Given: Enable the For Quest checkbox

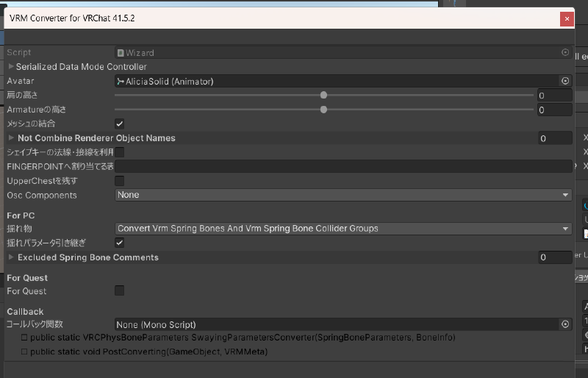Looking at the screenshot, I should tap(120, 291).
